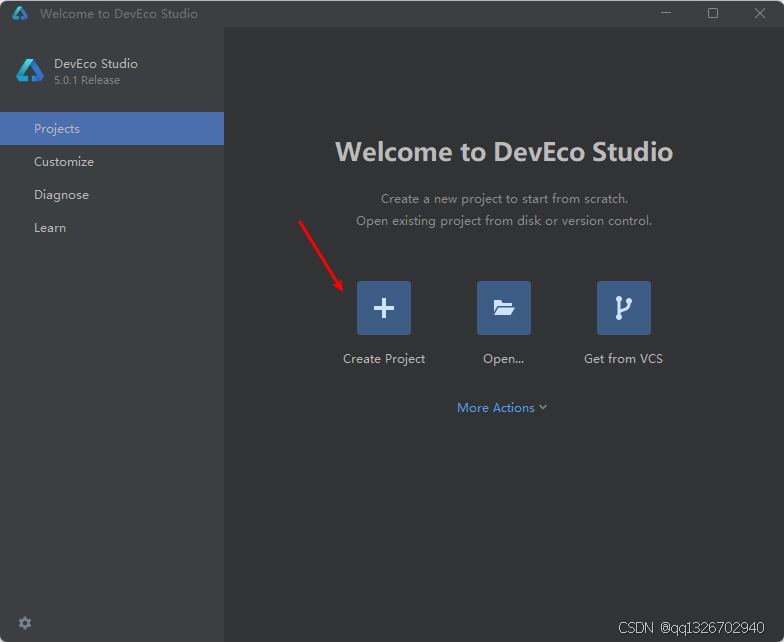Click the Open... label

coord(504,359)
